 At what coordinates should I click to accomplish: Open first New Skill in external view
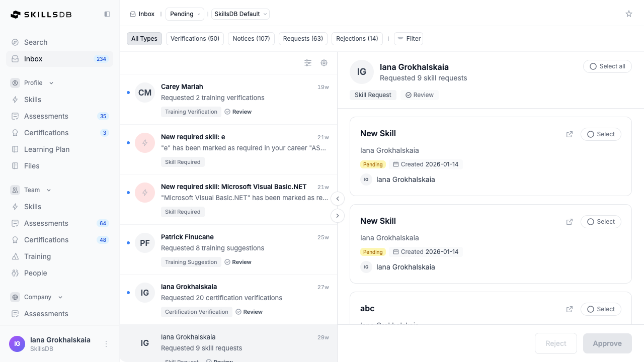point(570,134)
